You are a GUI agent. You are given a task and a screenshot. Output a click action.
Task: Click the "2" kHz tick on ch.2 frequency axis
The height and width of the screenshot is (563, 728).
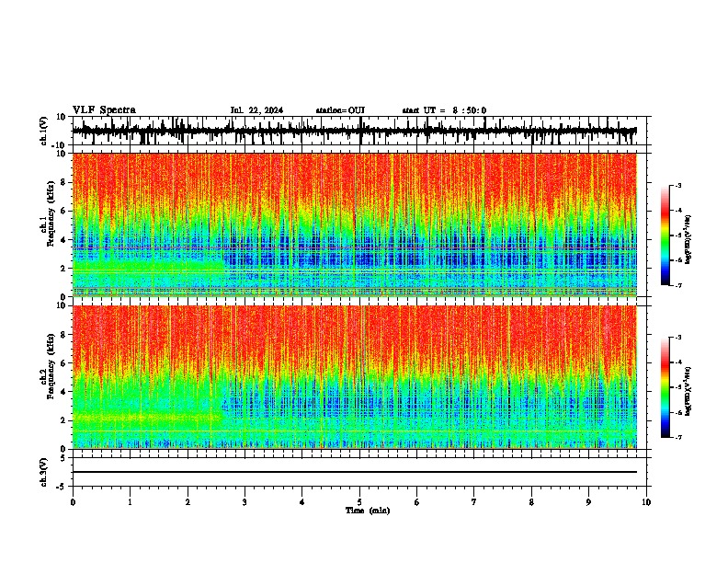[x=63, y=420]
